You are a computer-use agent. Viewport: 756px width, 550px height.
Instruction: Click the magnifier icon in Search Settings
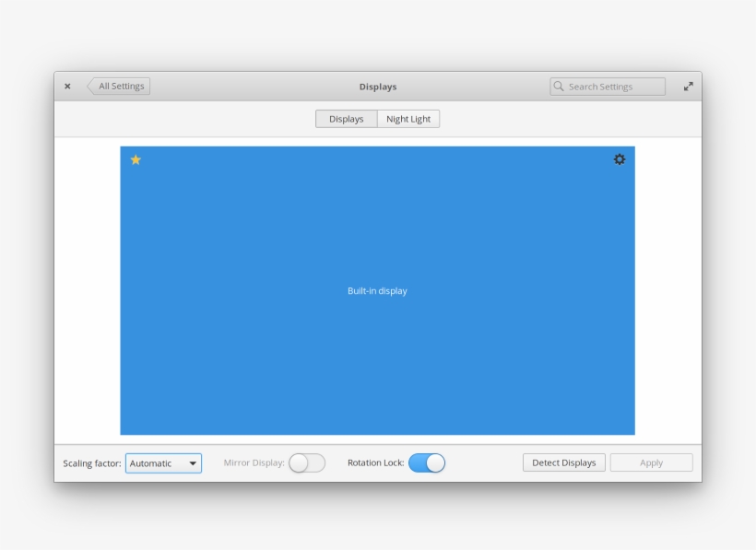(558, 86)
